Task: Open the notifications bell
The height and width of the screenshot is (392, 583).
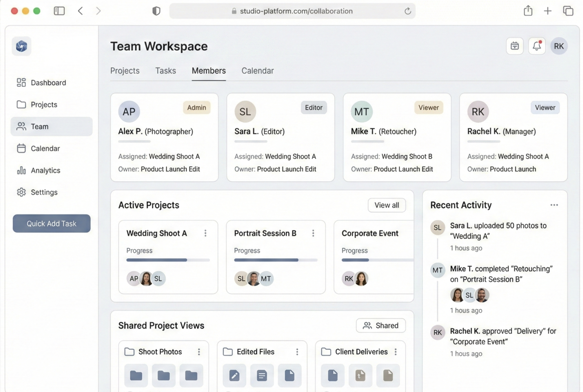Action: coord(537,46)
